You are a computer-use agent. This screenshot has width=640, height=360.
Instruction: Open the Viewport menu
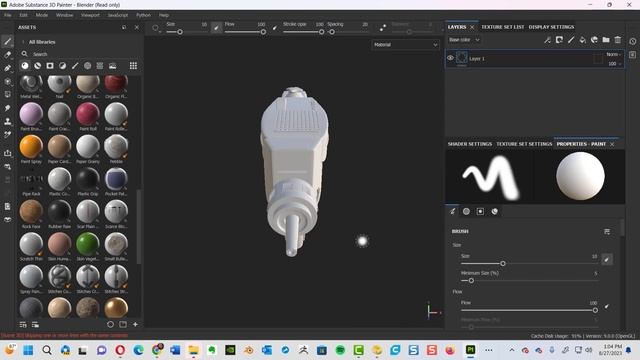90,15
